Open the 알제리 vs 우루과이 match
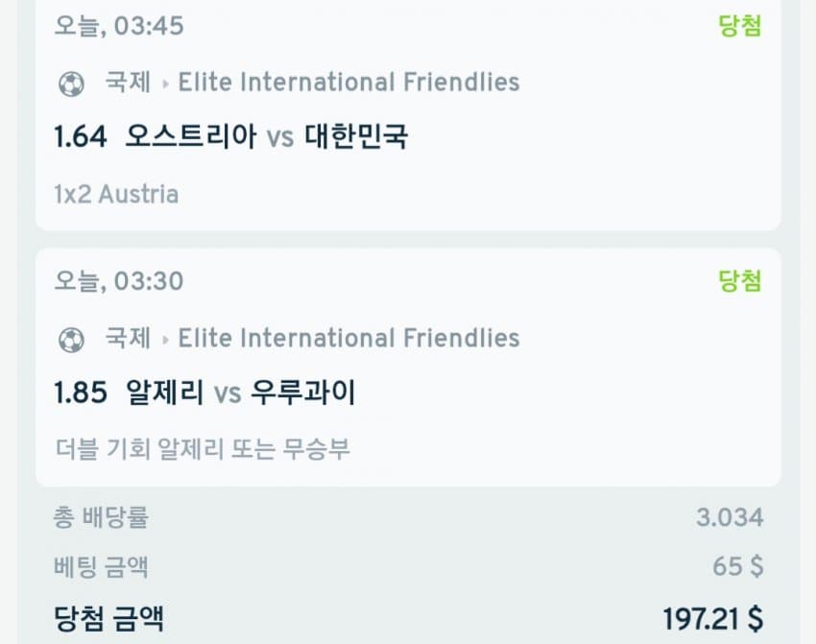 [x=241, y=393]
